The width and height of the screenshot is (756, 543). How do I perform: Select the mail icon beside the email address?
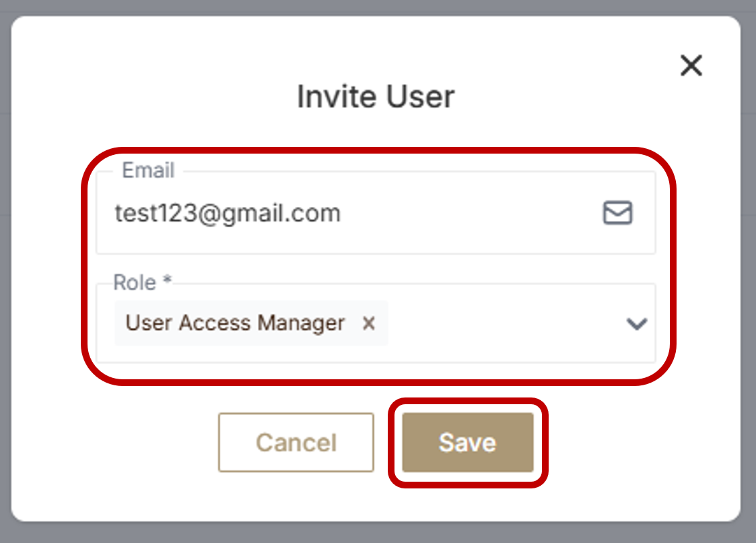pos(617,213)
